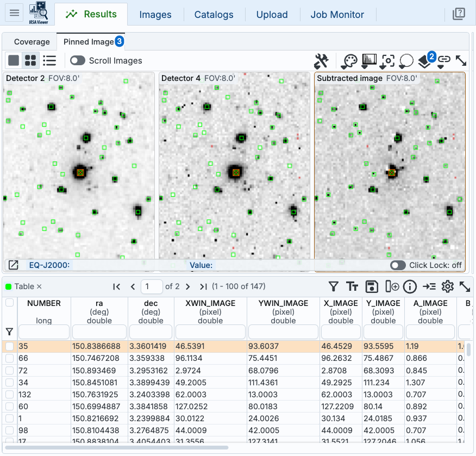The image size is (476, 456).
Task: Go to next table page
Action: coord(188,286)
